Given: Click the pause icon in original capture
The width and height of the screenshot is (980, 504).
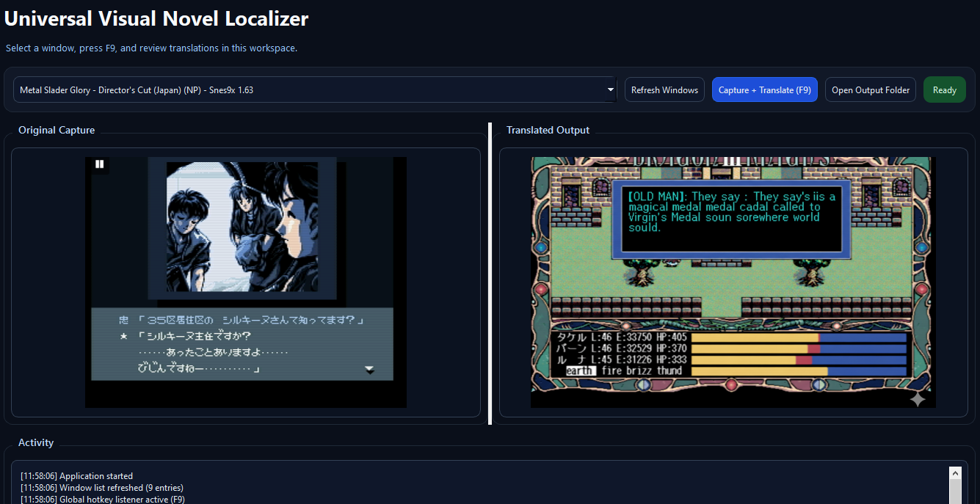Looking at the screenshot, I should (99, 164).
